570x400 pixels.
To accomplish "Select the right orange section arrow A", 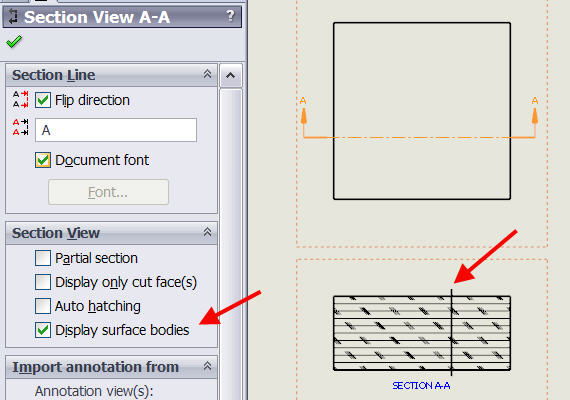I will click(x=535, y=113).
